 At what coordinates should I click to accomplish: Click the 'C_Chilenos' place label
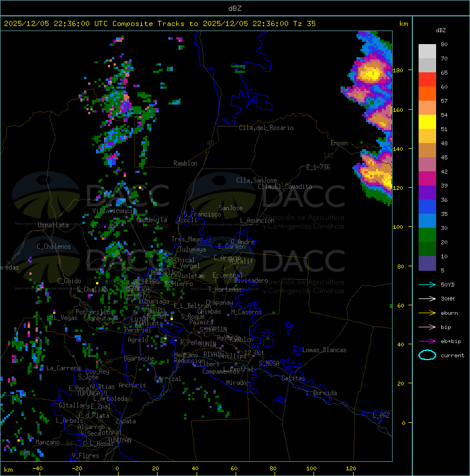[x=54, y=246]
